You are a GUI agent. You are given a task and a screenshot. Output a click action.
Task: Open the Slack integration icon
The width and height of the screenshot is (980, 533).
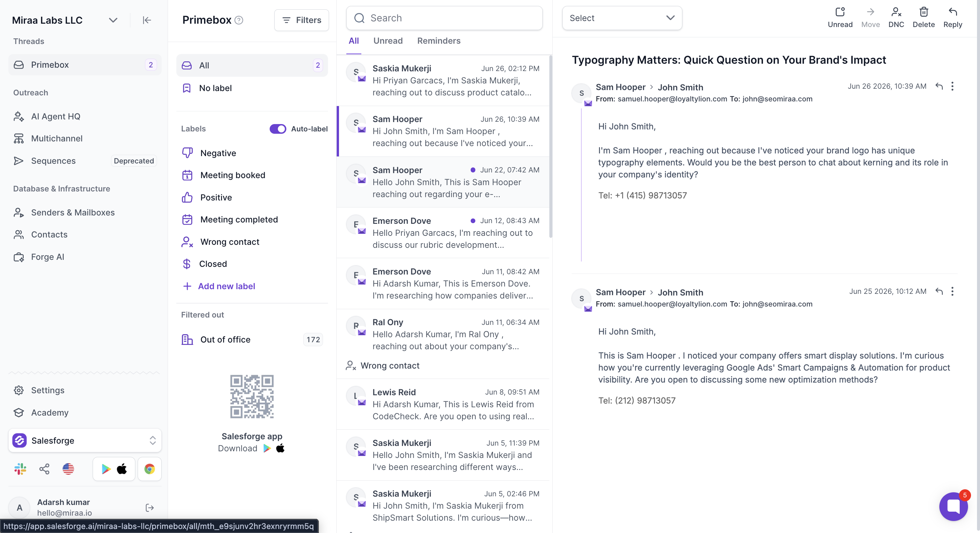pyautogui.click(x=20, y=469)
